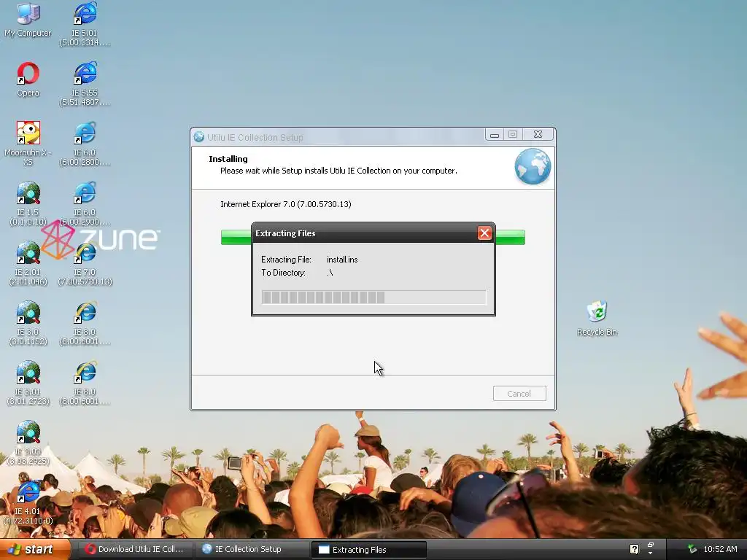
Task: Click the globe icon in the setup header
Action: pos(533,167)
